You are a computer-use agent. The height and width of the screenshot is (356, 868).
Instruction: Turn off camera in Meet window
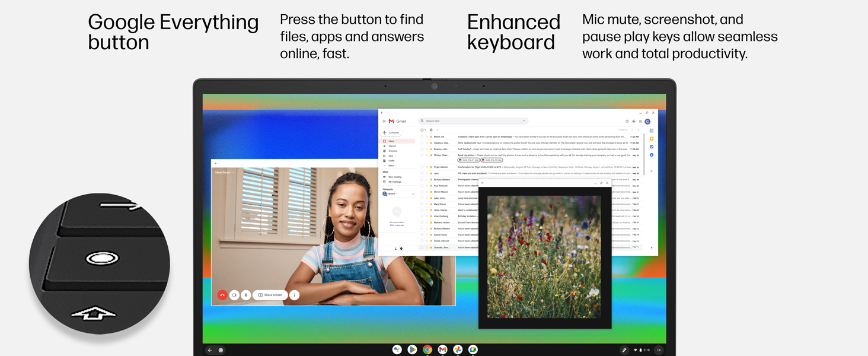pos(234,295)
